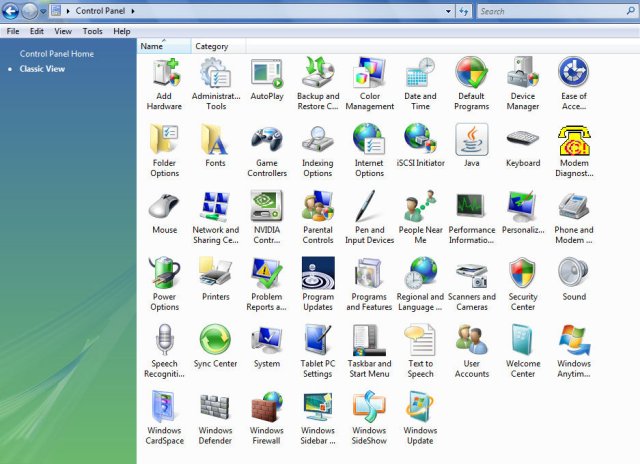Switch to Control Panel Home view
The width and height of the screenshot is (640, 464).
coord(57,54)
